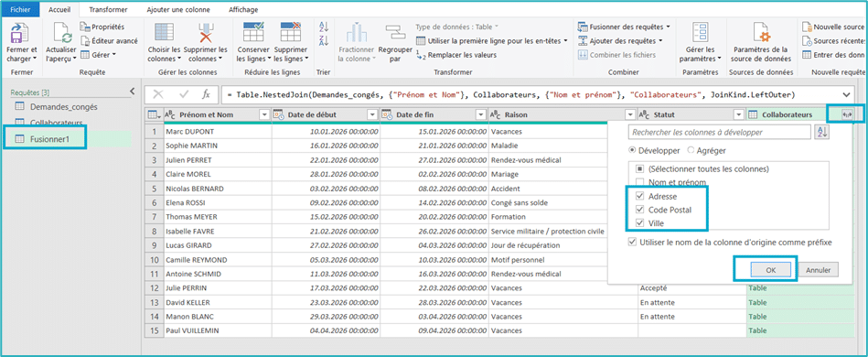
Task: Click the fx formula icon
Action: [x=206, y=94]
